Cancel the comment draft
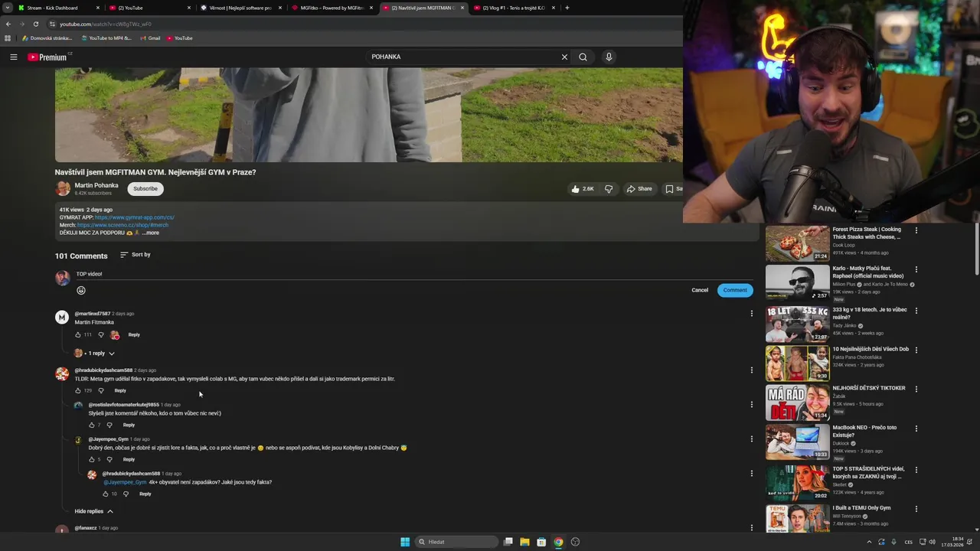This screenshot has height=551, width=980. [700, 290]
